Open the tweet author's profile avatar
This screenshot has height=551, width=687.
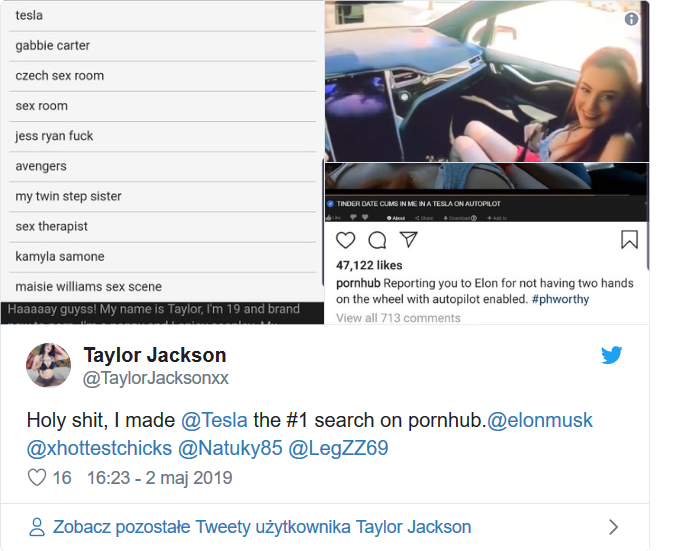point(48,365)
